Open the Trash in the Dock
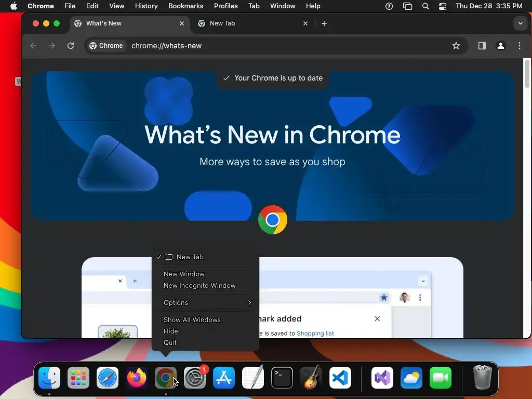The image size is (532, 399). 482,378
